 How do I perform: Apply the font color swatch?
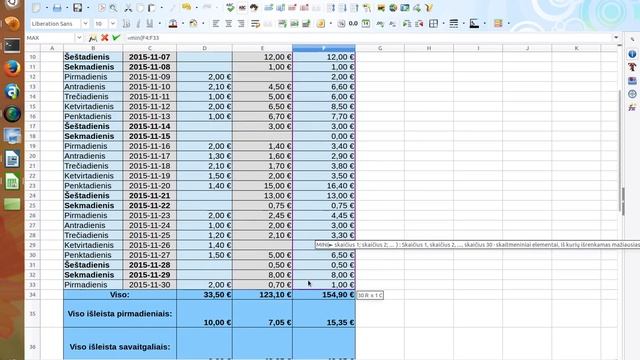tap(173, 24)
